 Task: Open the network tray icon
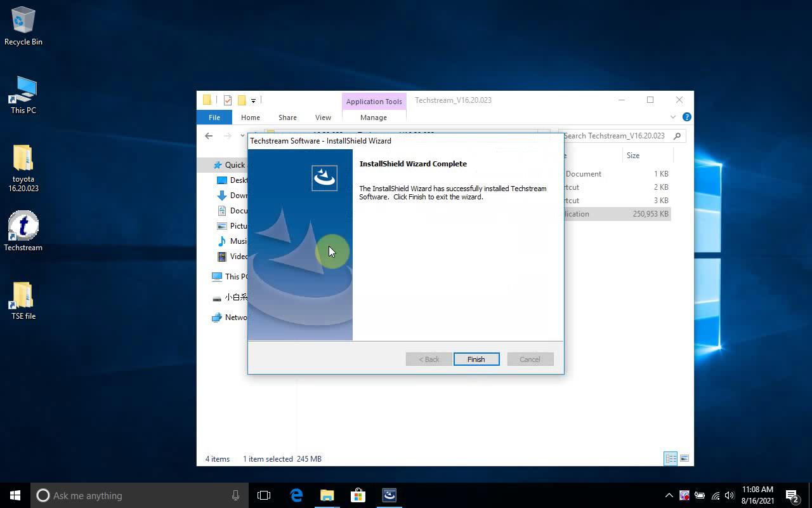(715, 495)
